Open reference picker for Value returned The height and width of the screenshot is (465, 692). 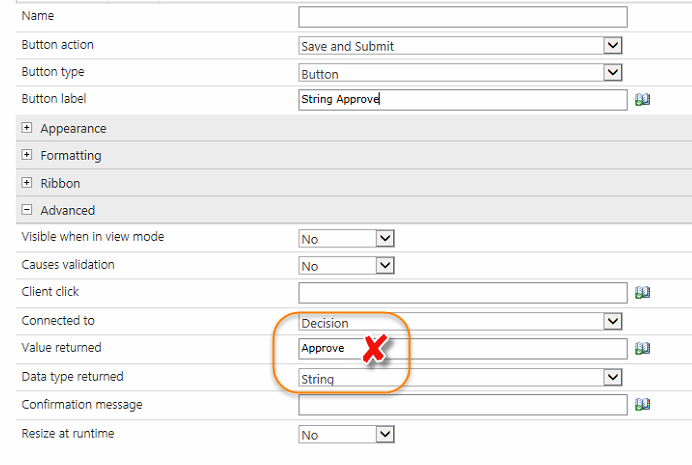[x=643, y=348]
